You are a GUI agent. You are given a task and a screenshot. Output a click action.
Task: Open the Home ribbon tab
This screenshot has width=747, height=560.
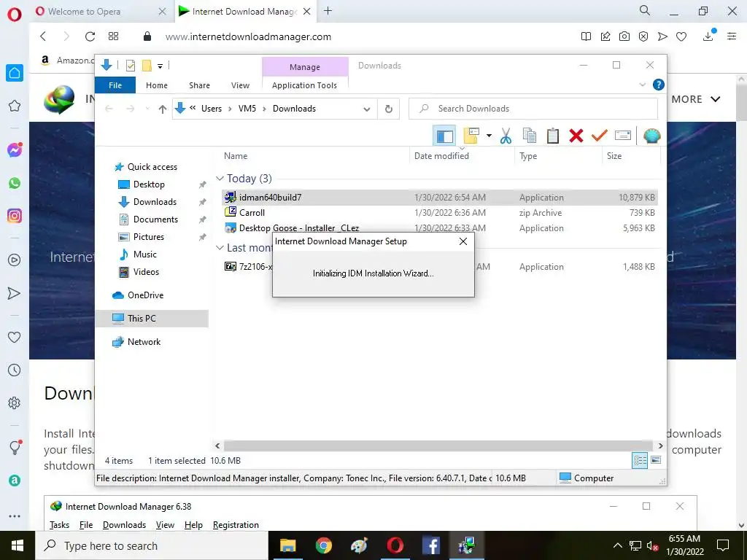tap(157, 85)
